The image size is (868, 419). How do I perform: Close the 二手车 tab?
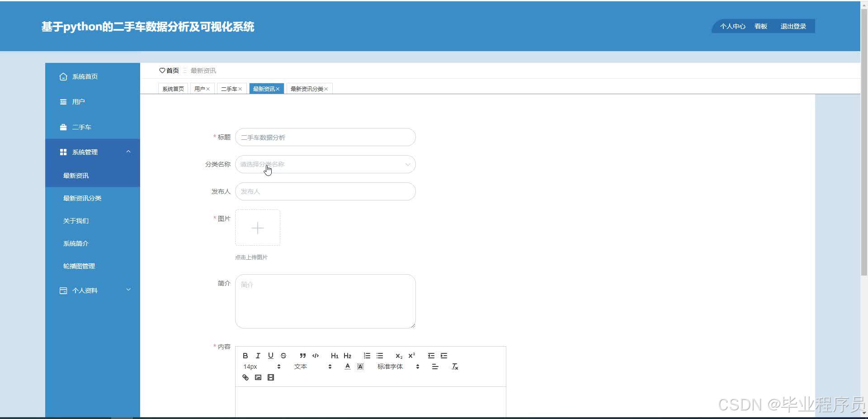[x=240, y=89]
